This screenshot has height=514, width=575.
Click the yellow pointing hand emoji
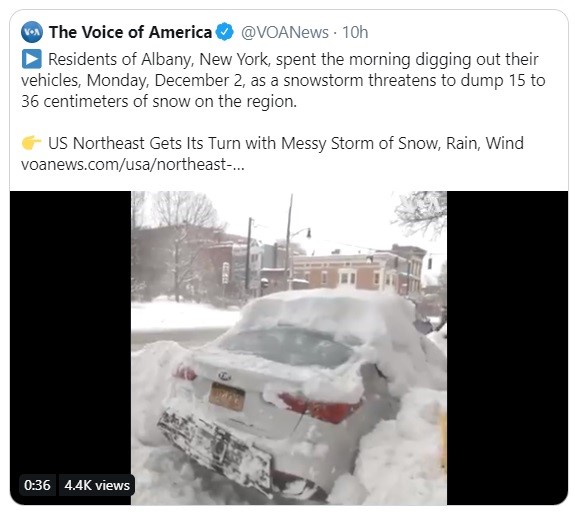(32, 143)
